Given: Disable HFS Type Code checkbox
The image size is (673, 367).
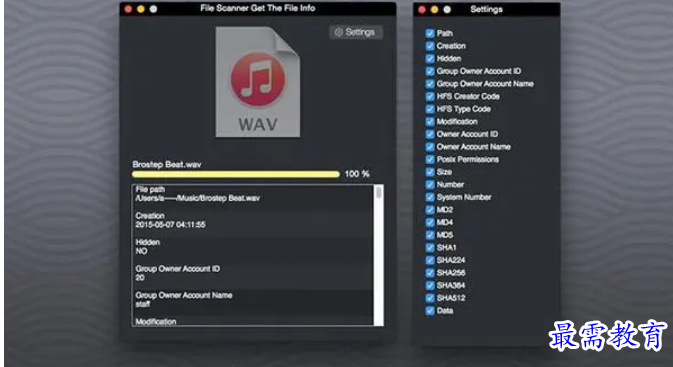Looking at the screenshot, I should pos(430,109).
